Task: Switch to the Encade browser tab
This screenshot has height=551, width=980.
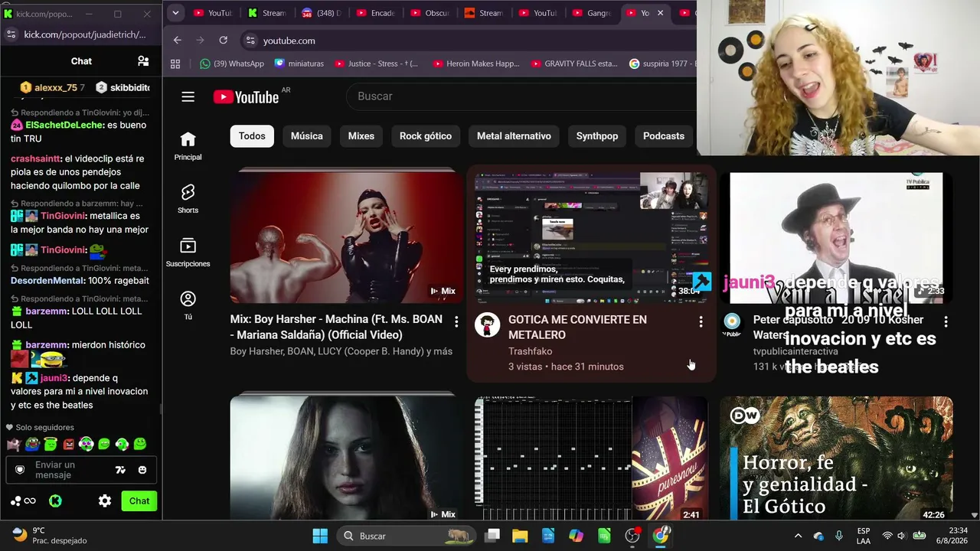Action: (x=376, y=13)
